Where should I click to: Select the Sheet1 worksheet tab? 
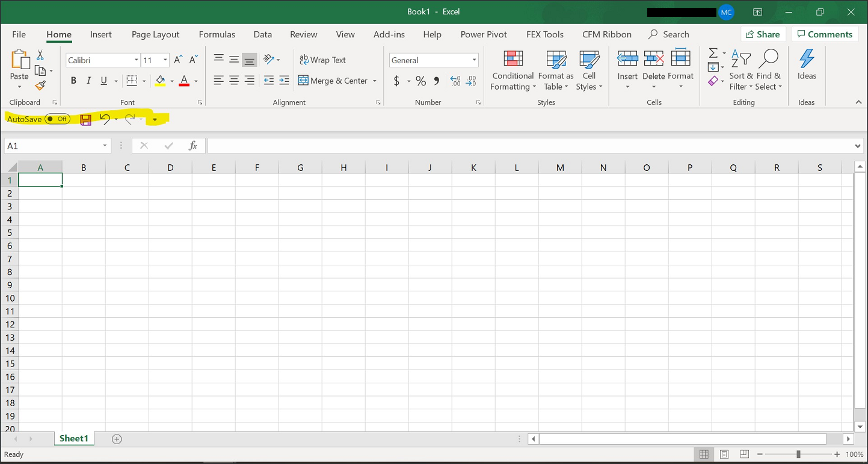coord(73,439)
